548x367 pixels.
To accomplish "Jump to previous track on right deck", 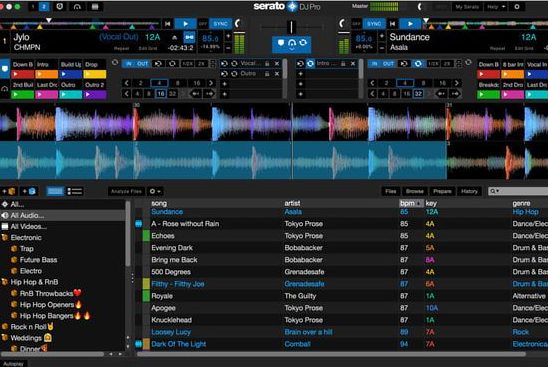I will click(393, 24).
